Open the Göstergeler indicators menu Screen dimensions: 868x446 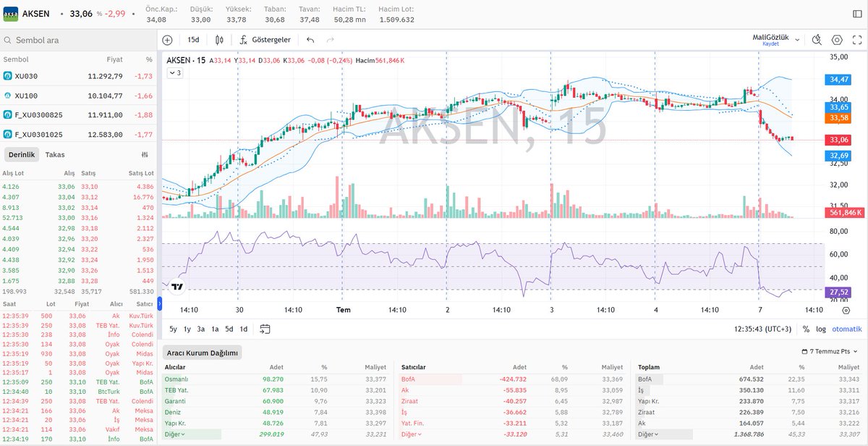click(265, 41)
